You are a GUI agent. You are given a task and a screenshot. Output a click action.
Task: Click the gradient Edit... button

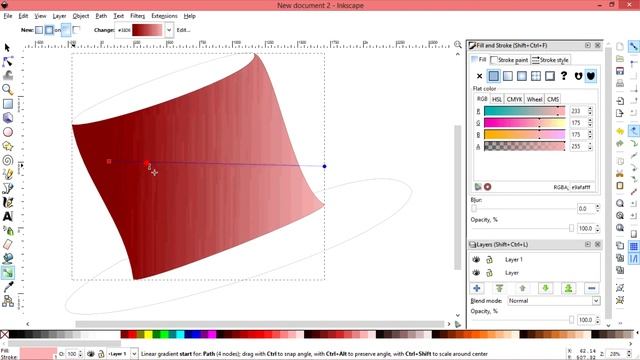[183, 30]
